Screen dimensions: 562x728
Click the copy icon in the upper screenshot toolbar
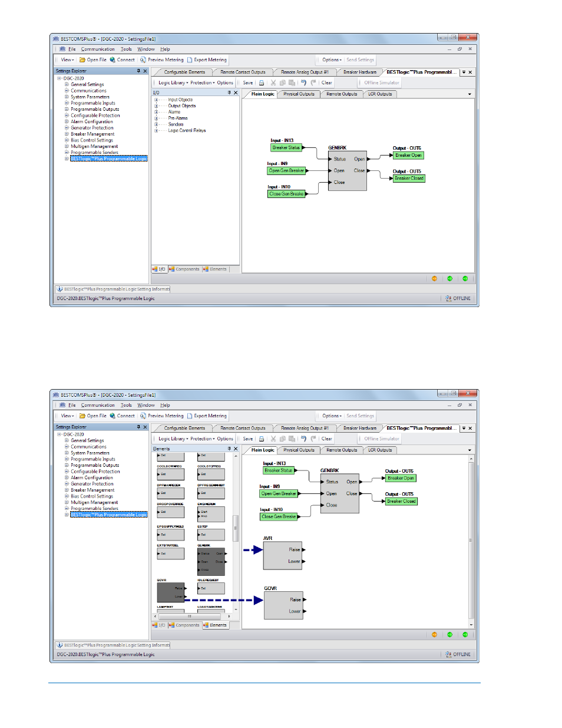pos(283,83)
